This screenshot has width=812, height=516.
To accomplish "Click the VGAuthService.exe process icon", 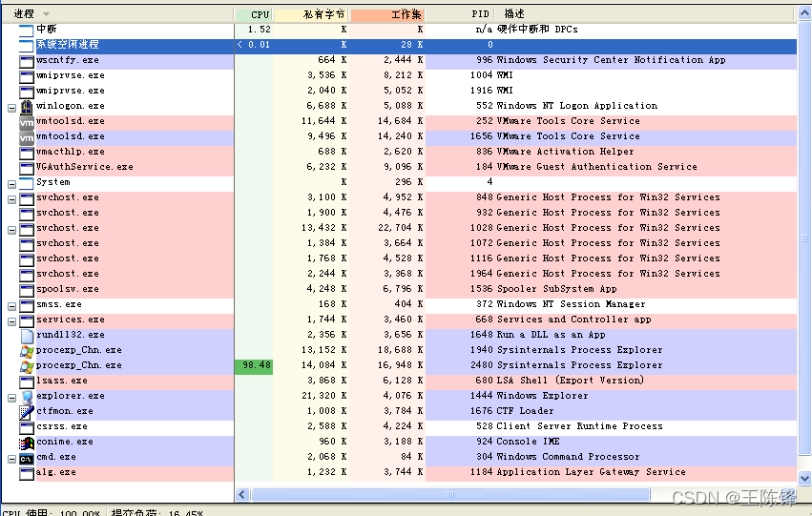I will click(x=27, y=168).
